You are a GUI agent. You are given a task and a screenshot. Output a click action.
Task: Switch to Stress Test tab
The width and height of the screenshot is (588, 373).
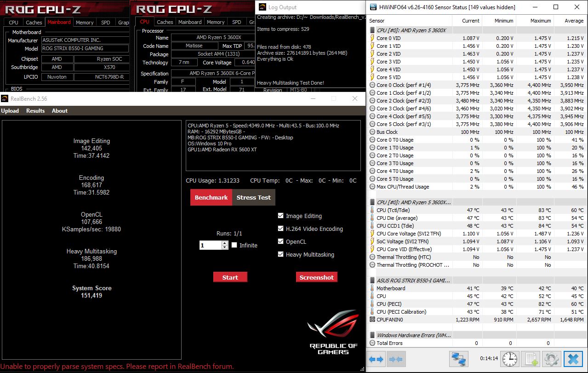pyautogui.click(x=254, y=197)
